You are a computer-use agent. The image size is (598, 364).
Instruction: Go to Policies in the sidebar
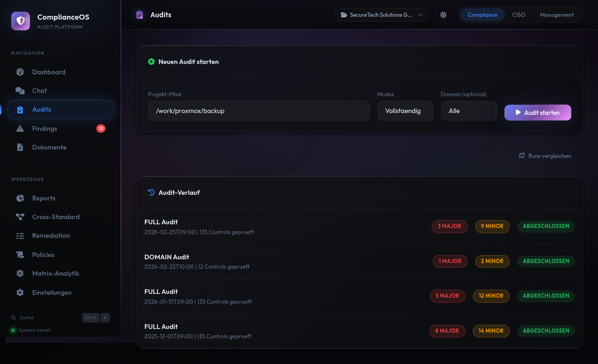pyautogui.click(x=43, y=255)
